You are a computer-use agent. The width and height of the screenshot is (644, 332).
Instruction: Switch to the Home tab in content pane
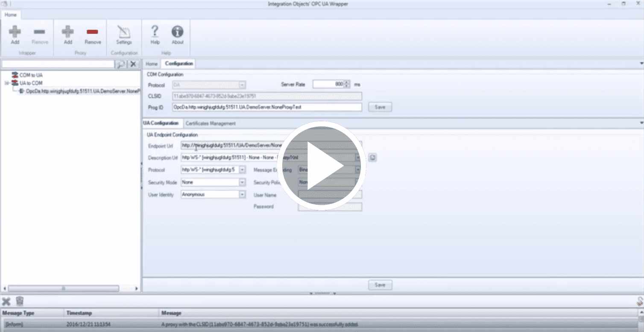(x=152, y=64)
